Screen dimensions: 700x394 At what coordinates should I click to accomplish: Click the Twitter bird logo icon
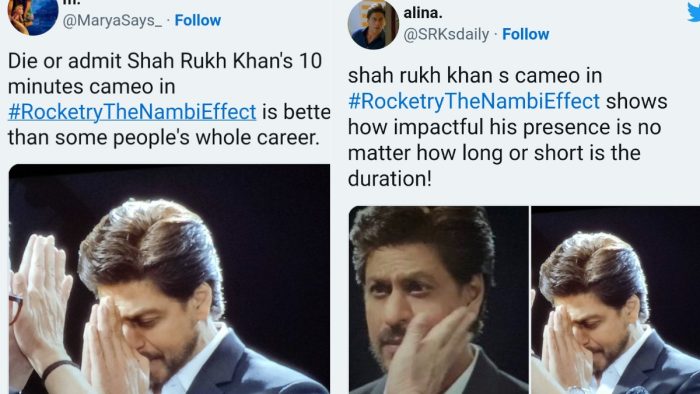(694, 11)
